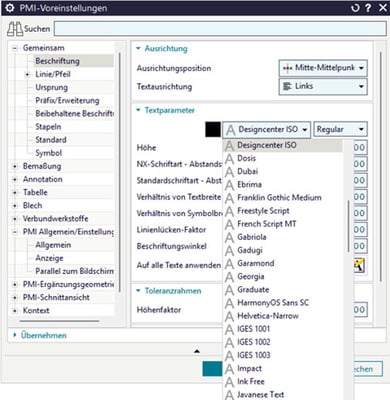Screen dimensions: 390x400
Task: Open Ausrichtungsposition Mitte-Mittelpunkt dropdown
Action: coord(323,68)
